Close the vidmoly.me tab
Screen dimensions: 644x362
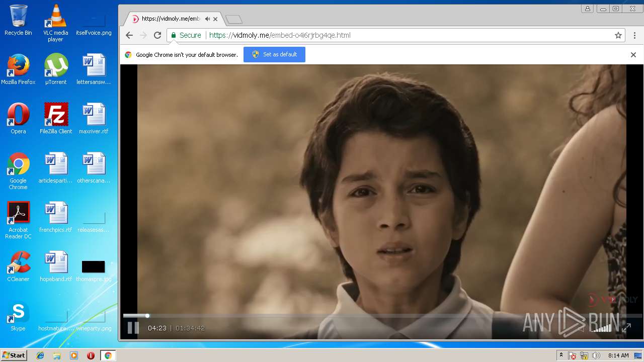215,19
